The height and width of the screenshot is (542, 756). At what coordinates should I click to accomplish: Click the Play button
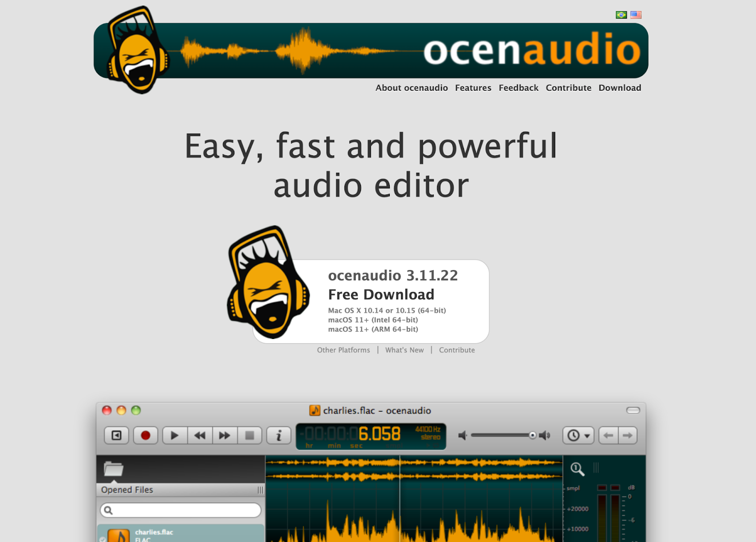175,435
